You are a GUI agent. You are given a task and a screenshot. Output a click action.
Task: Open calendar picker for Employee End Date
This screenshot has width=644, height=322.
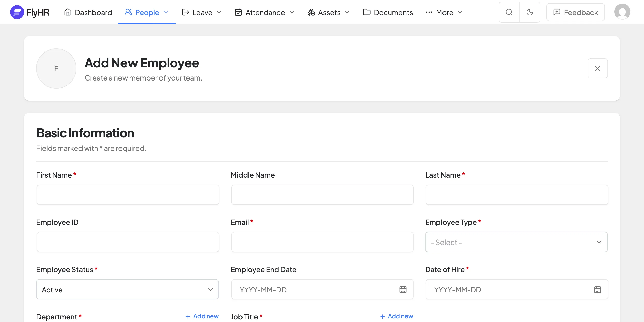click(x=403, y=289)
